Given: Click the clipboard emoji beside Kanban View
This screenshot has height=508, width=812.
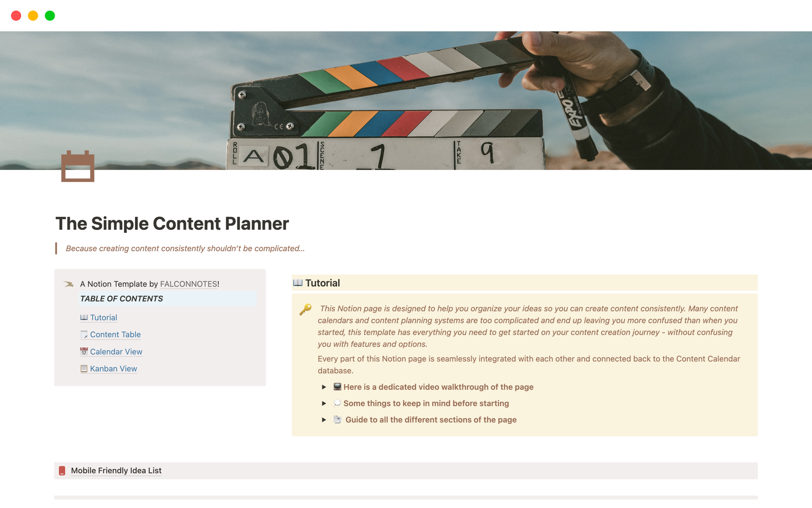Looking at the screenshot, I should 84,369.
